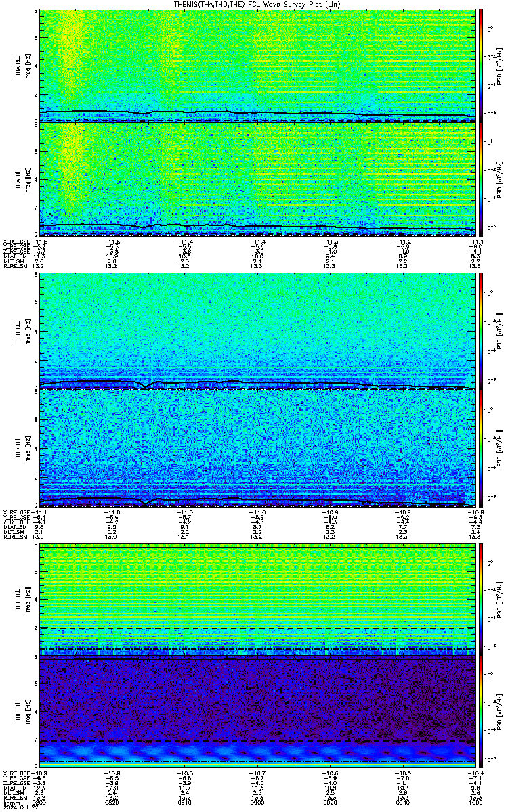Click the '0800' time tick label

[x=40, y=801]
